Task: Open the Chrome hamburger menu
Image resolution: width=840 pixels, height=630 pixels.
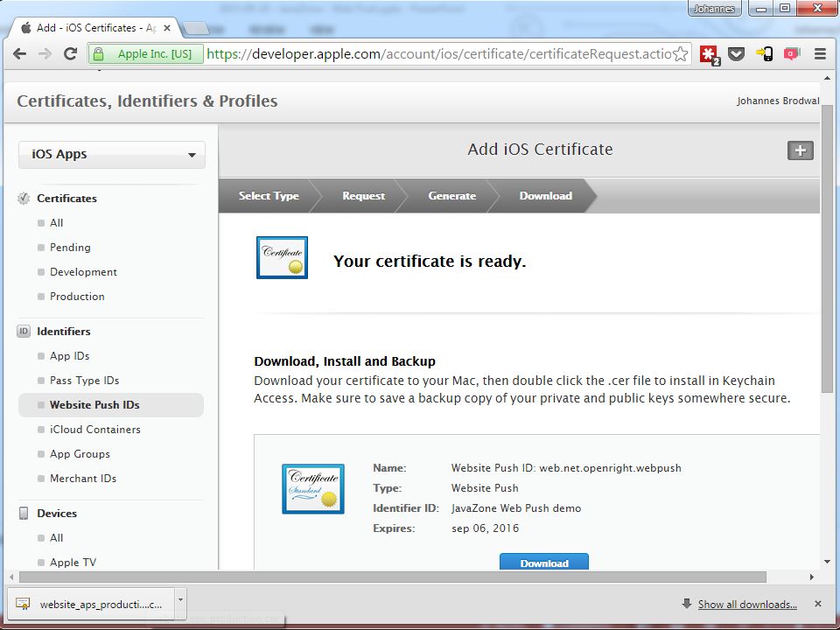Action: pyautogui.click(x=820, y=53)
